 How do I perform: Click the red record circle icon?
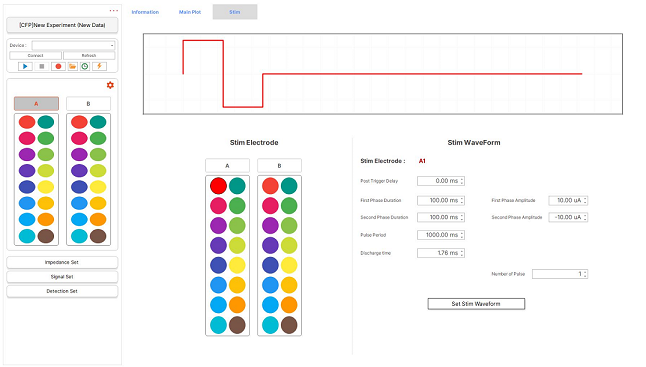tap(58, 66)
